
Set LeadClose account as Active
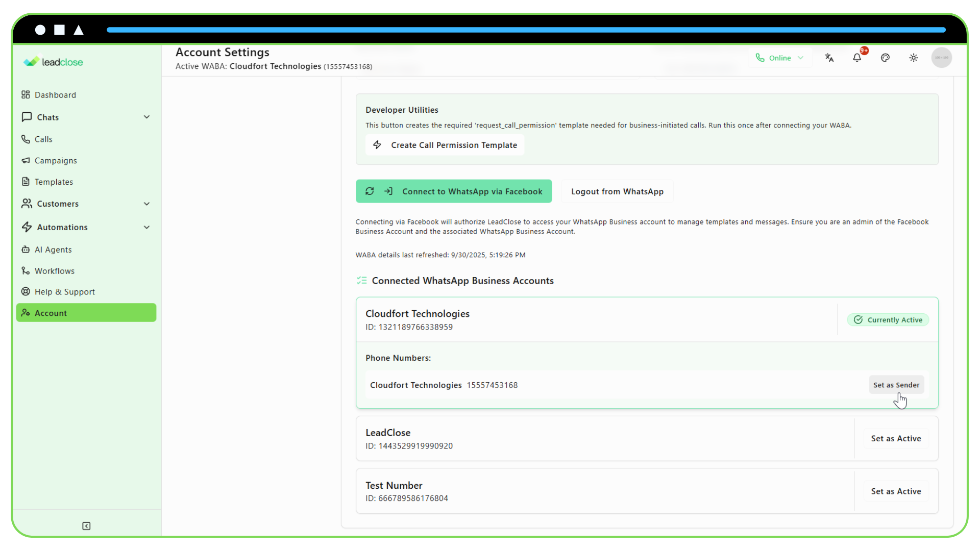pyautogui.click(x=896, y=439)
